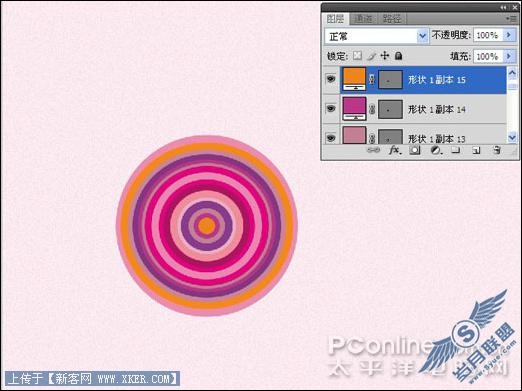Switch to the 通道 (Channels) tab

(x=363, y=19)
